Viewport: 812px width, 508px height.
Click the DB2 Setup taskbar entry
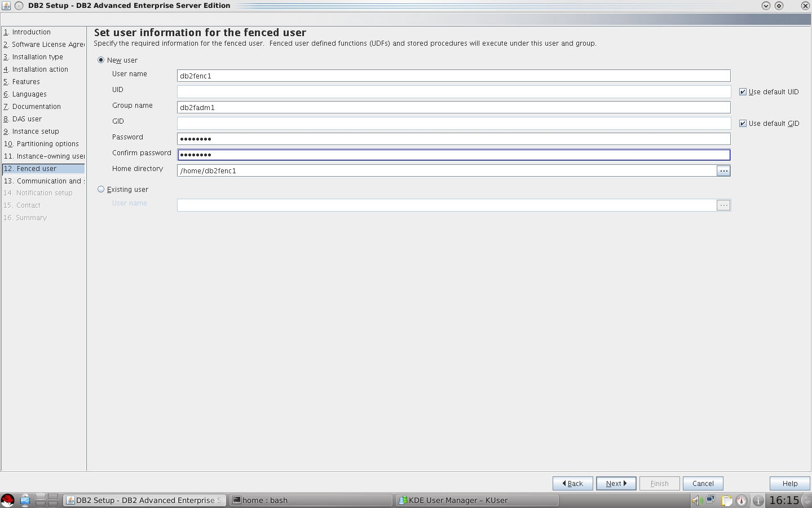[x=144, y=500]
